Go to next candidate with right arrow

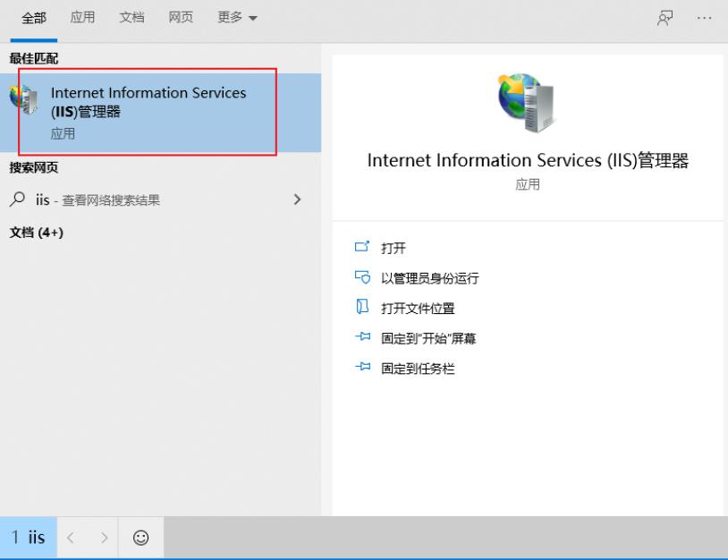104,538
